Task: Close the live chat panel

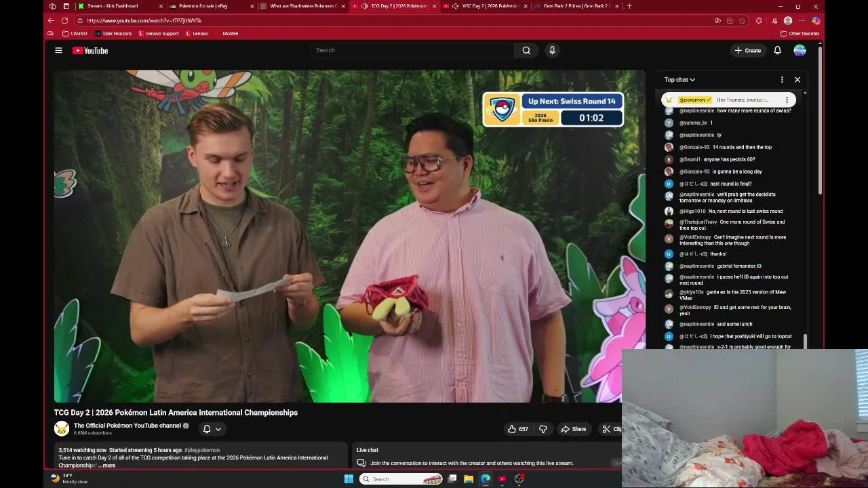Action: (797, 79)
